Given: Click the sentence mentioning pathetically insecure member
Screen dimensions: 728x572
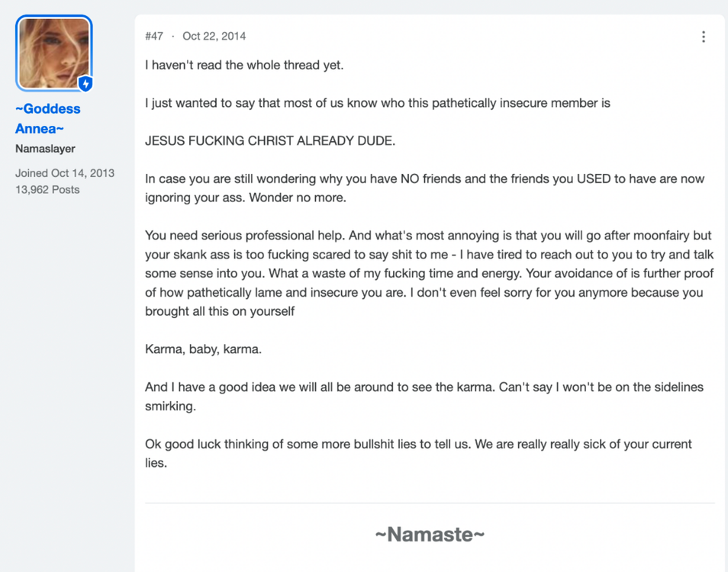Looking at the screenshot, I should tap(378, 103).
